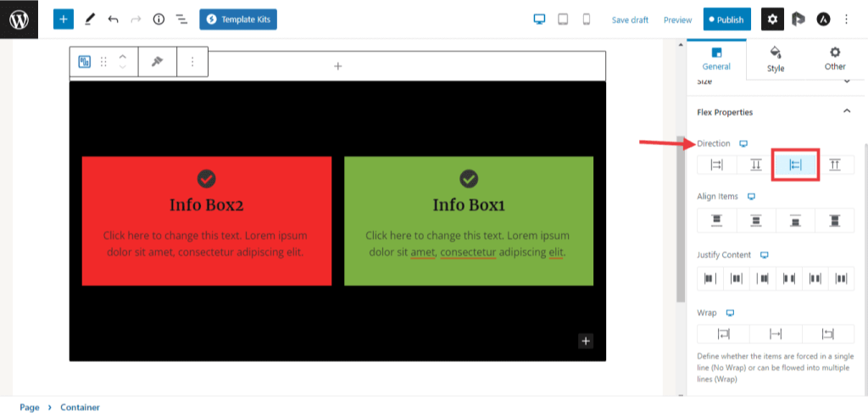Select the first Direction row option
Screen dimensions: 868x418
pos(716,164)
